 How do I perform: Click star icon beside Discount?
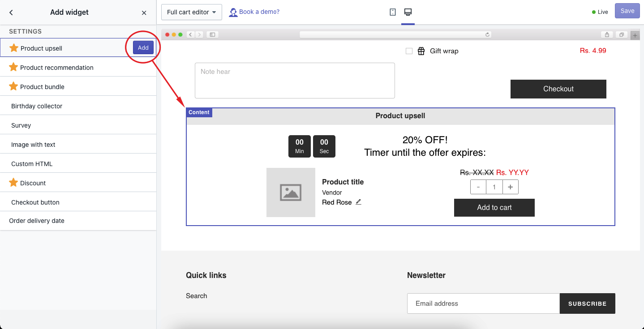point(13,182)
